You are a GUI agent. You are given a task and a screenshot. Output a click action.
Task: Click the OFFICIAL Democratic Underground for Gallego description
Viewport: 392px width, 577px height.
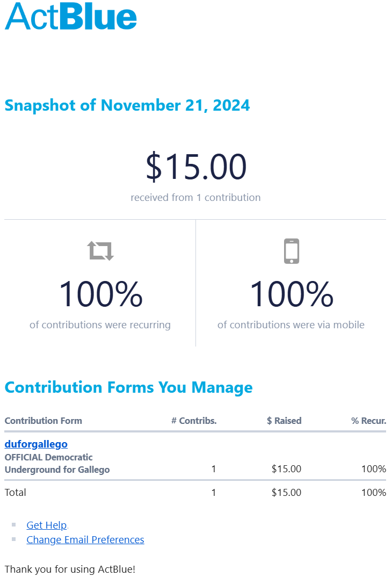point(57,464)
